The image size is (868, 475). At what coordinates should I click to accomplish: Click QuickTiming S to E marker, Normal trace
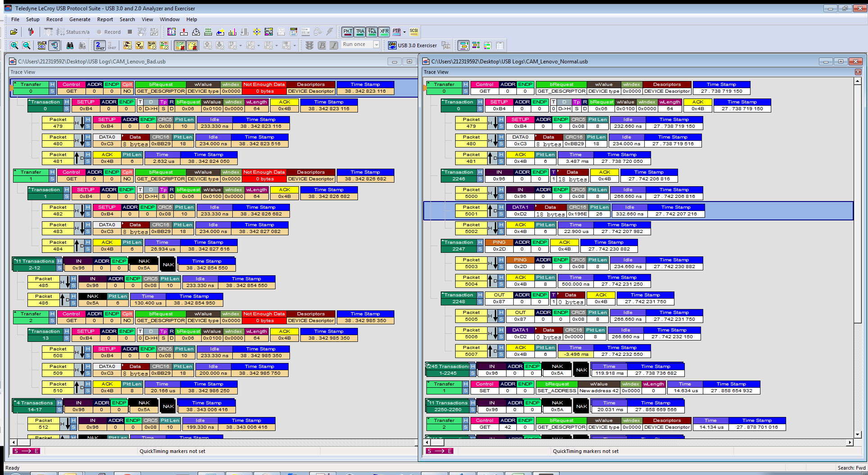pyautogui.click(x=439, y=451)
